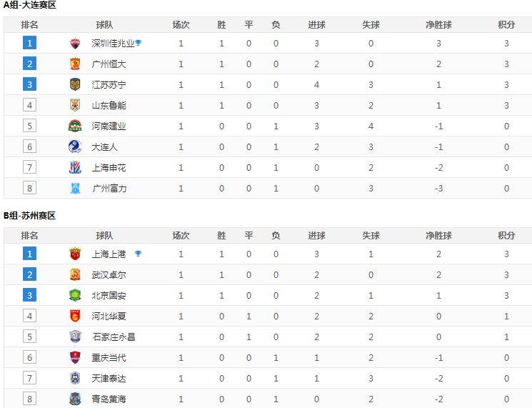
Task: Click the trophy icon next to 深圳佳兆业
Action: pos(138,43)
